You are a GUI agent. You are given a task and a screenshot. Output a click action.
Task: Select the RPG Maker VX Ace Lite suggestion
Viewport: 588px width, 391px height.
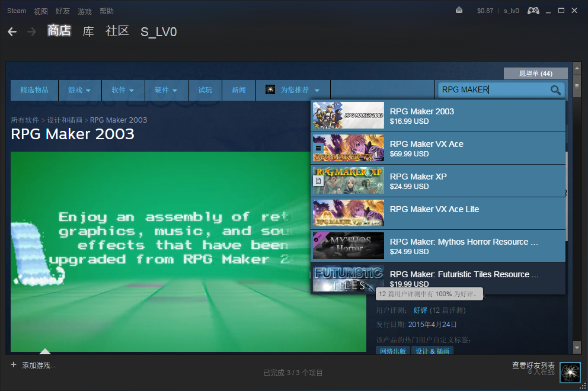click(x=438, y=213)
